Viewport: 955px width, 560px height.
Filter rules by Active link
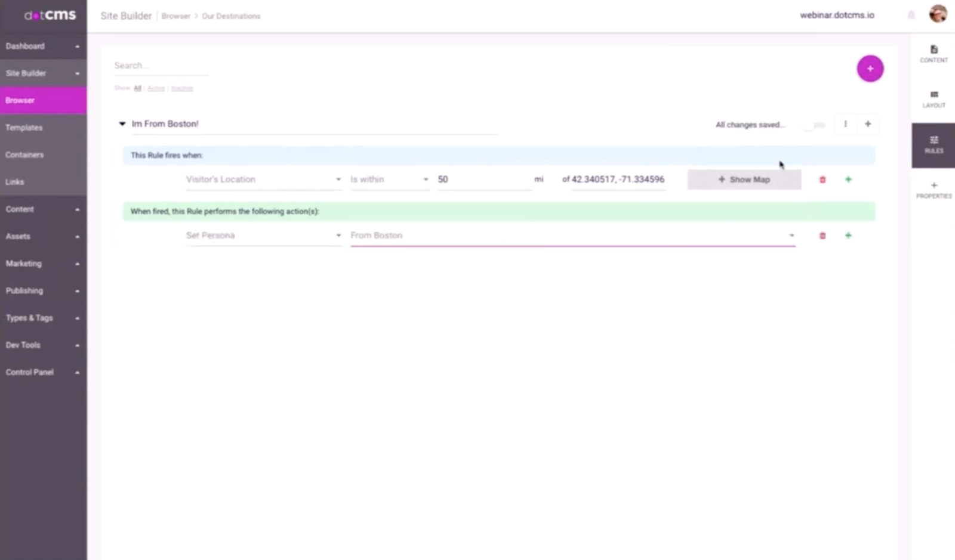(x=156, y=88)
